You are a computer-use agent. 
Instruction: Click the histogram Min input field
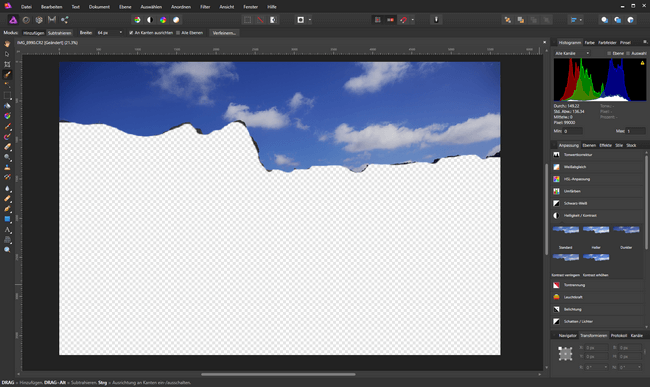pyautogui.click(x=572, y=131)
